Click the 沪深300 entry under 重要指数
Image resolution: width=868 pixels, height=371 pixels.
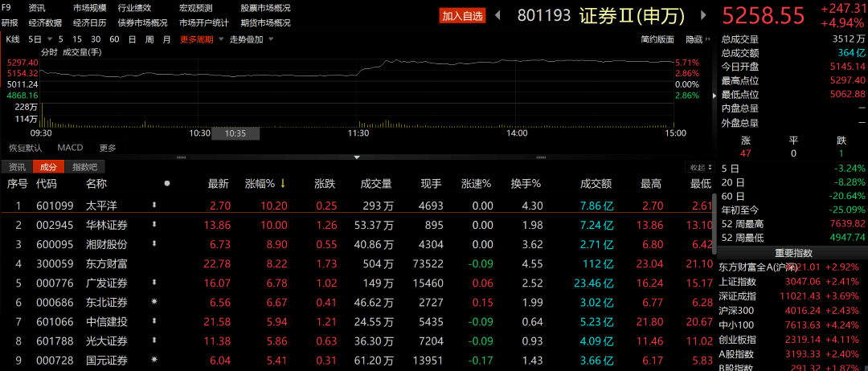(x=736, y=311)
